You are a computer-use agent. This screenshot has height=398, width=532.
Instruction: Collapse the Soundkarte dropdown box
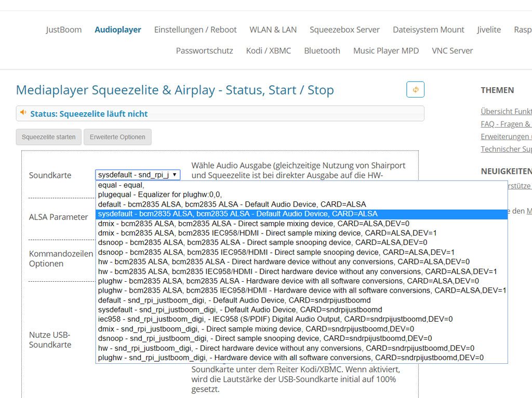pos(138,175)
